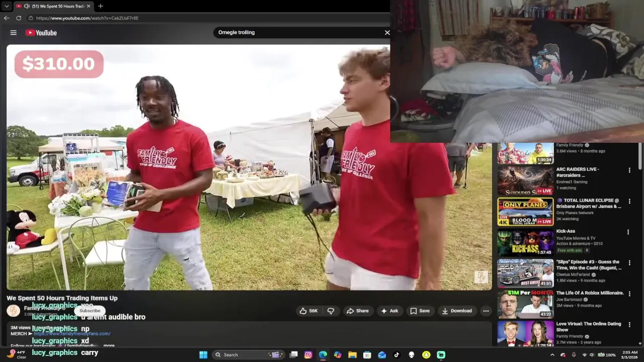The height and width of the screenshot is (362, 644).
Task: Open The Life Of A Roblox Millionaire thumbnail
Action: tap(525, 304)
